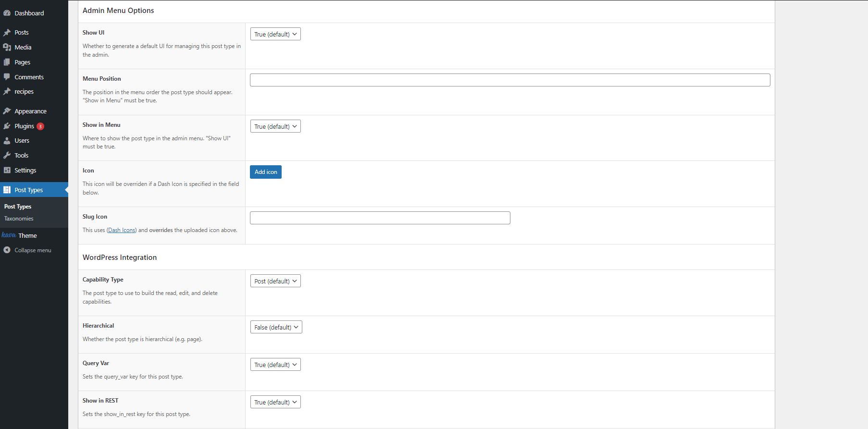Open the Dash Icons link

tap(122, 230)
